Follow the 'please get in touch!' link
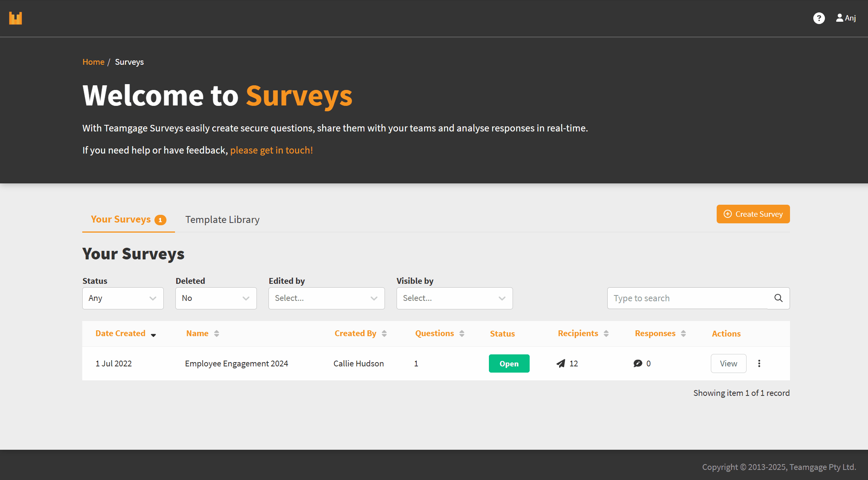Image resolution: width=868 pixels, height=480 pixels. (272, 150)
